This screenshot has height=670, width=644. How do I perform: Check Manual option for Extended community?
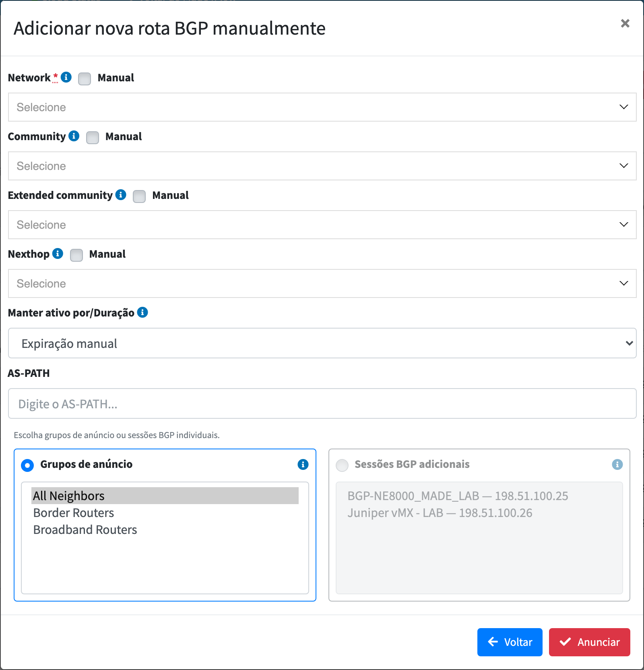tap(139, 196)
